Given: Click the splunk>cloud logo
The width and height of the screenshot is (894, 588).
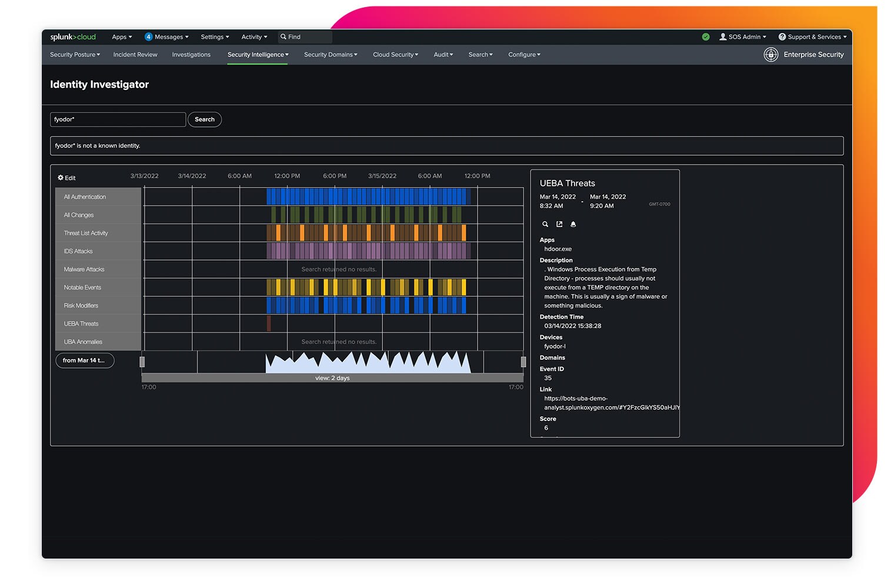Looking at the screenshot, I should 73,37.
